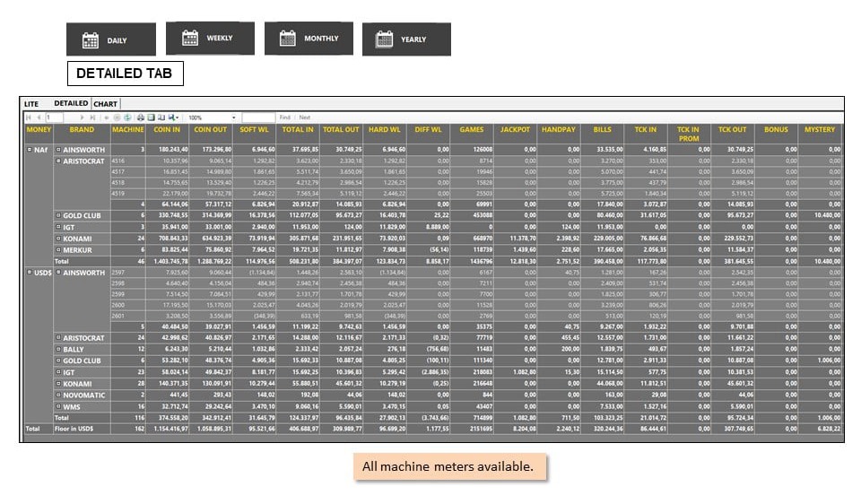Focus the current page number field
Screen dimensions: 861x504
[55, 117]
